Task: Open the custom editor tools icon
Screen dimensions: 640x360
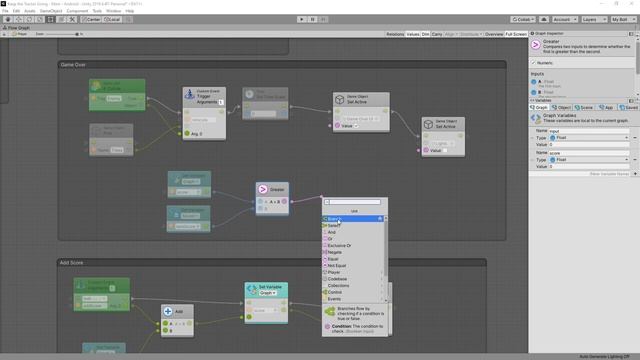Action: tap(72, 19)
